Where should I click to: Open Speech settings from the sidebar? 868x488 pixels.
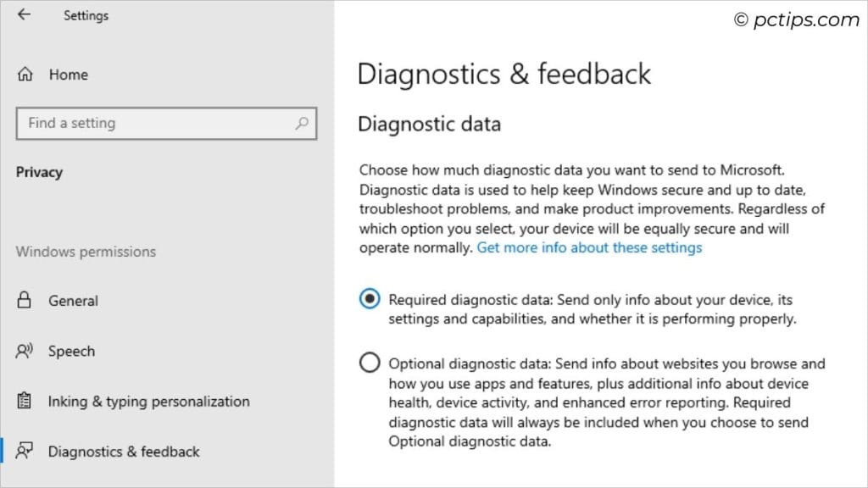point(71,351)
